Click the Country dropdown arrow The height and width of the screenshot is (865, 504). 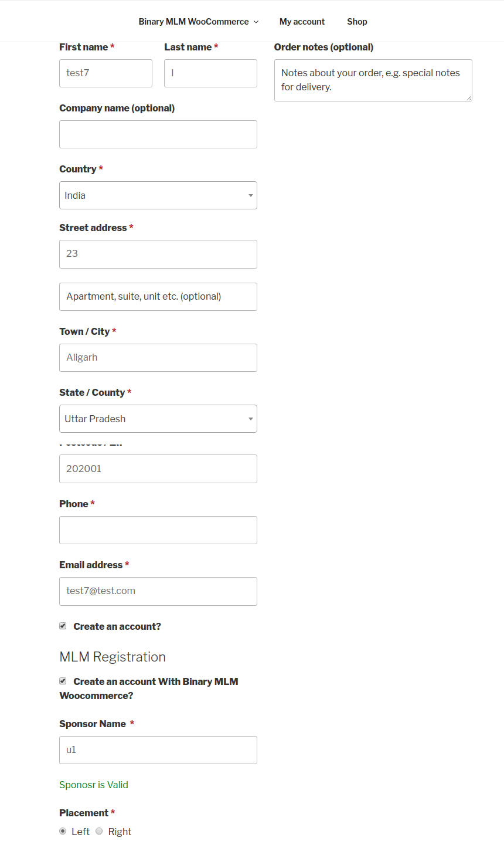[250, 195]
